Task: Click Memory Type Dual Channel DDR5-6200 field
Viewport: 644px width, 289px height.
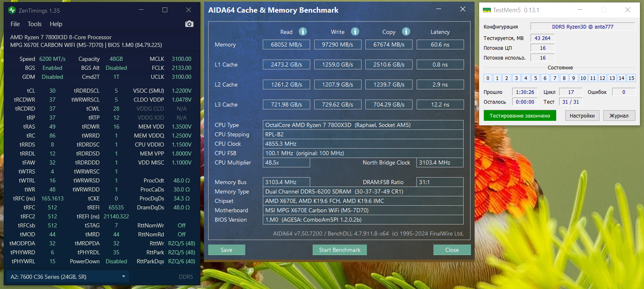Action: pos(363,191)
